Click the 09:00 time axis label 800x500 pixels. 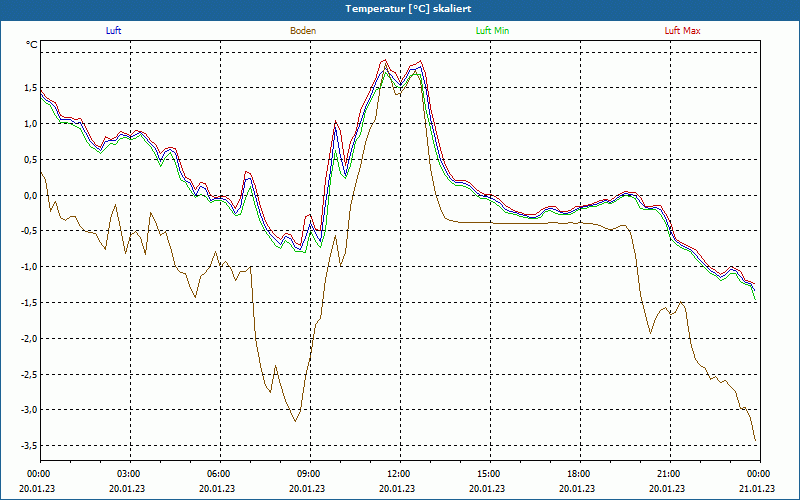tap(310, 474)
